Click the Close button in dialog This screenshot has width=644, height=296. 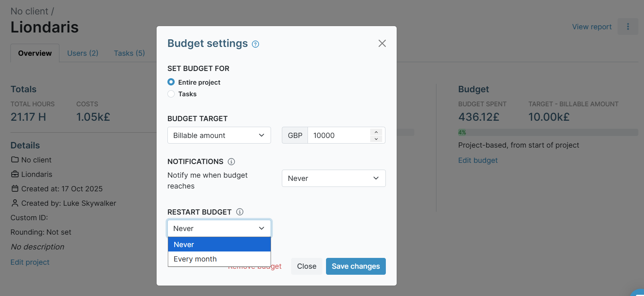[x=307, y=266]
